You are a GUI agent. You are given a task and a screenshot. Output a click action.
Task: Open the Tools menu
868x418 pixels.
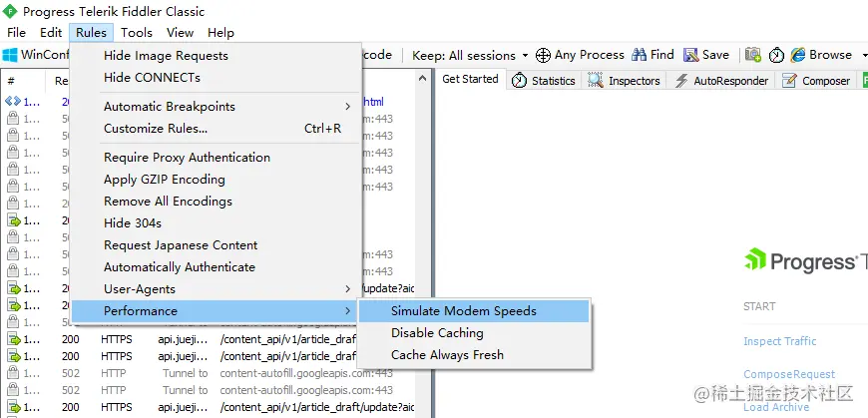click(137, 33)
